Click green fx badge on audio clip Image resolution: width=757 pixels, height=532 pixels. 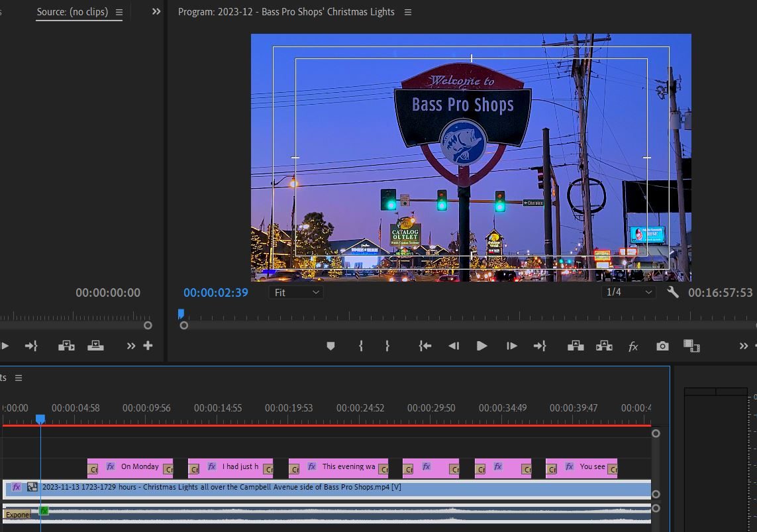pyautogui.click(x=44, y=511)
